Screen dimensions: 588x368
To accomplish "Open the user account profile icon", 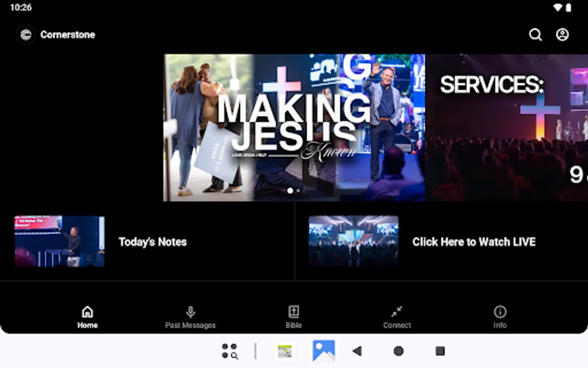I will coord(562,35).
